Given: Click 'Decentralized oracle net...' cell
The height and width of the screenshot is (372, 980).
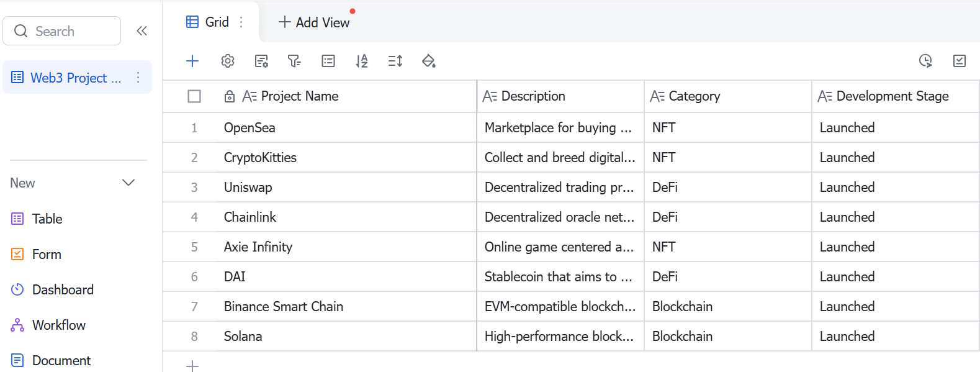Looking at the screenshot, I should (560, 217).
